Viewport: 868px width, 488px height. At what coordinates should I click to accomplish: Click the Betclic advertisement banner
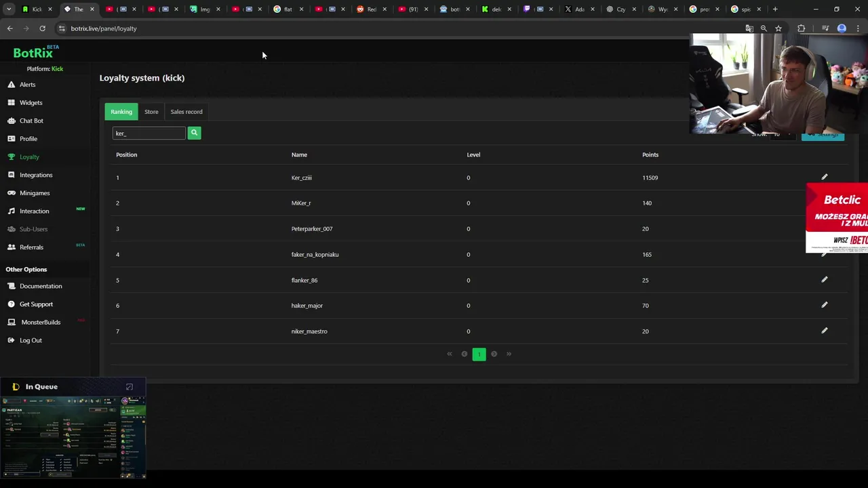tap(837, 218)
